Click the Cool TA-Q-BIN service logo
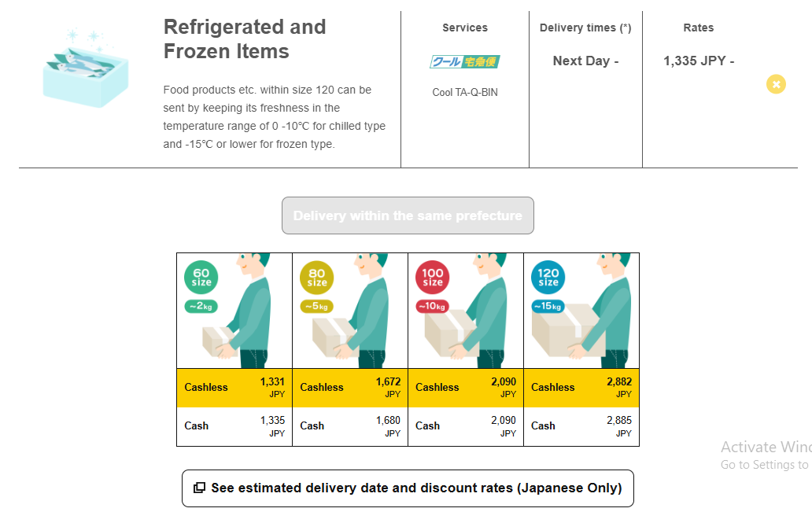Viewport: 812px width, 523px height. 464,61
